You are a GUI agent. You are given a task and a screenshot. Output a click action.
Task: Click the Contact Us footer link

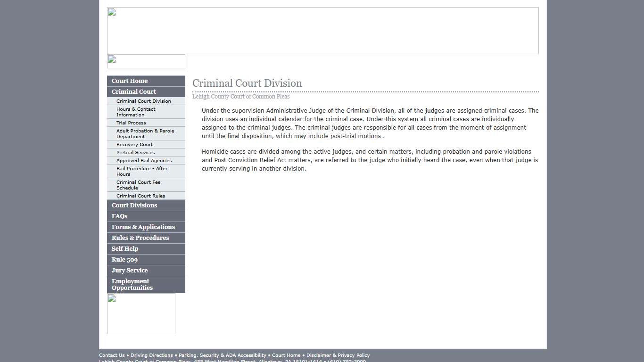pos(111,355)
